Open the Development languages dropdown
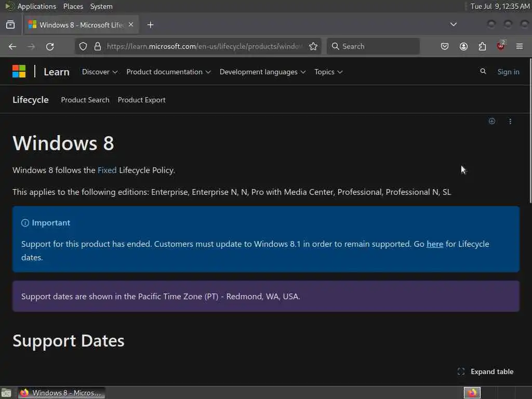Image resolution: width=532 pixels, height=399 pixels. (262, 72)
